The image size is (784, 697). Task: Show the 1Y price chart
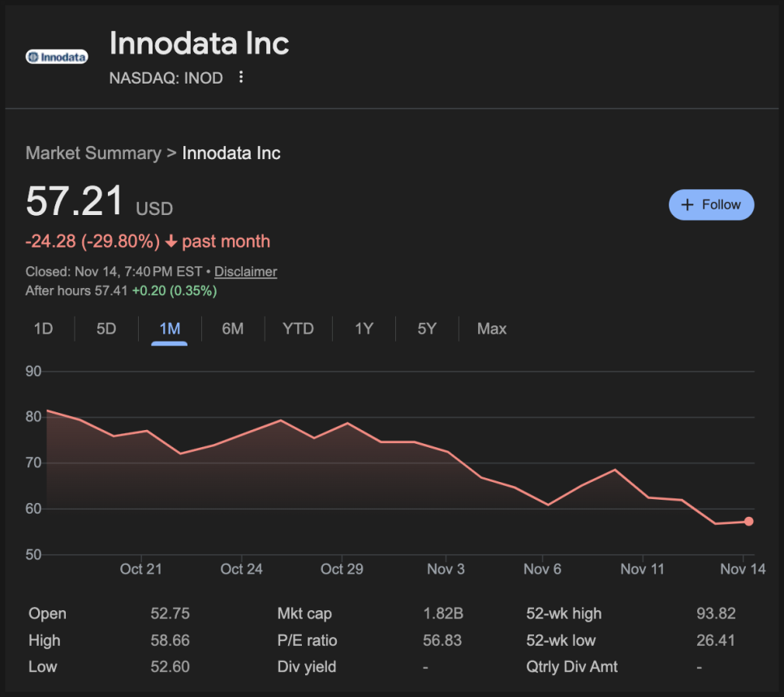coord(364,329)
